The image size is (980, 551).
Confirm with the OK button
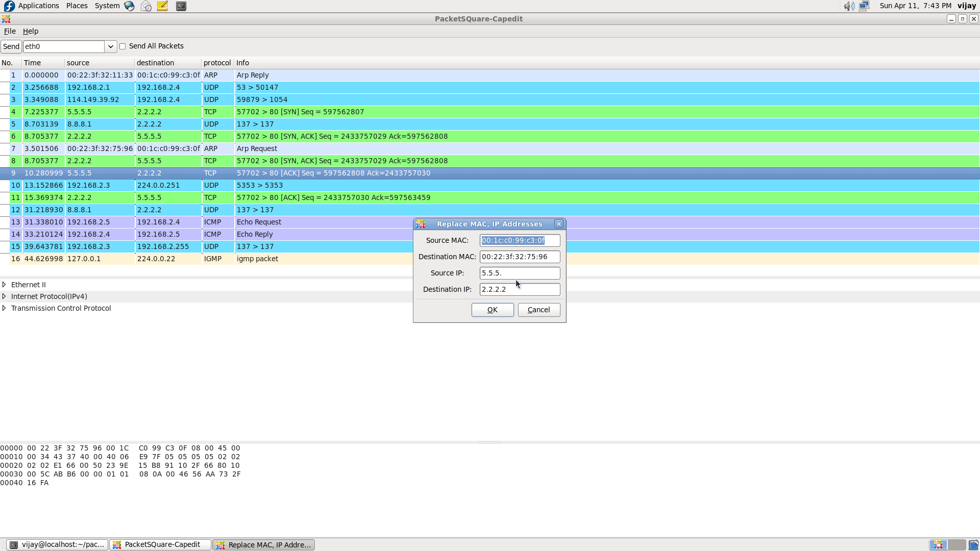(493, 310)
